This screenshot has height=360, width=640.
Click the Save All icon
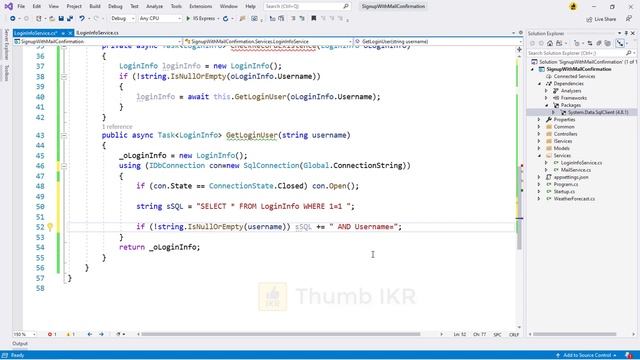click(70, 18)
